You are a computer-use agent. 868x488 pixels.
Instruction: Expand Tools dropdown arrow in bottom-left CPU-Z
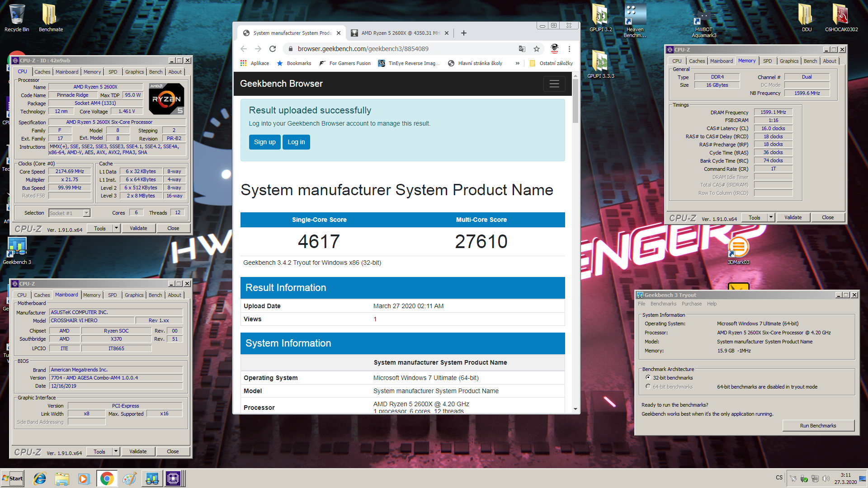[x=116, y=451]
